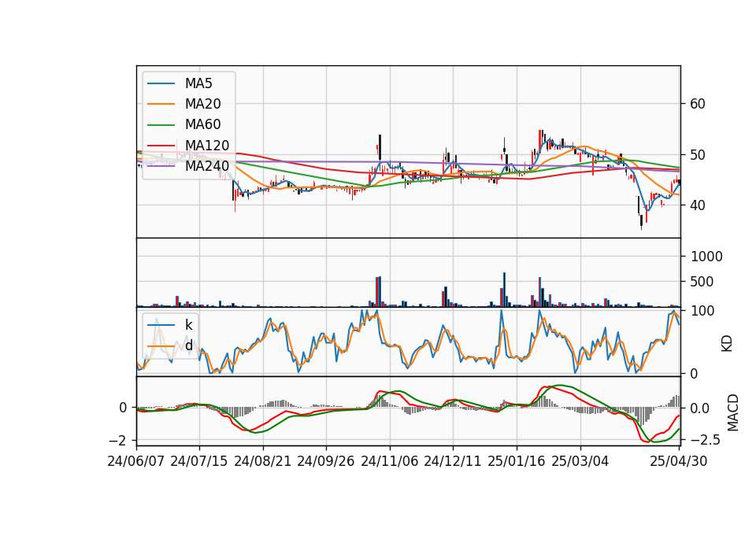The height and width of the screenshot is (543, 756).
Task: Click the 25/01/16 date tick label
Action: tap(517, 461)
